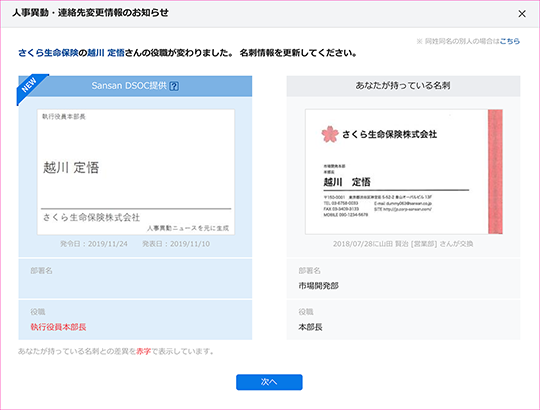This screenshot has height=410, width=540.
Task: Click the 2018/07/28 exchange info text
Action: (x=403, y=244)
